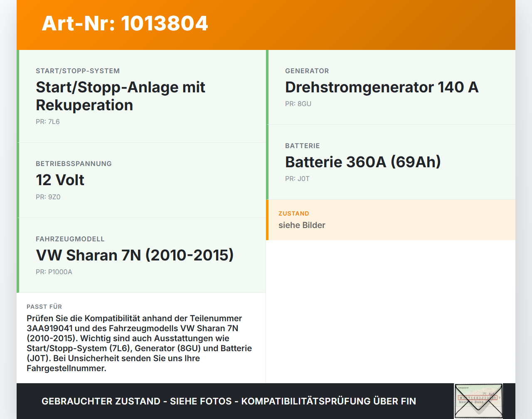Click the PR: 7L6 code label

[x=48, y=121]
